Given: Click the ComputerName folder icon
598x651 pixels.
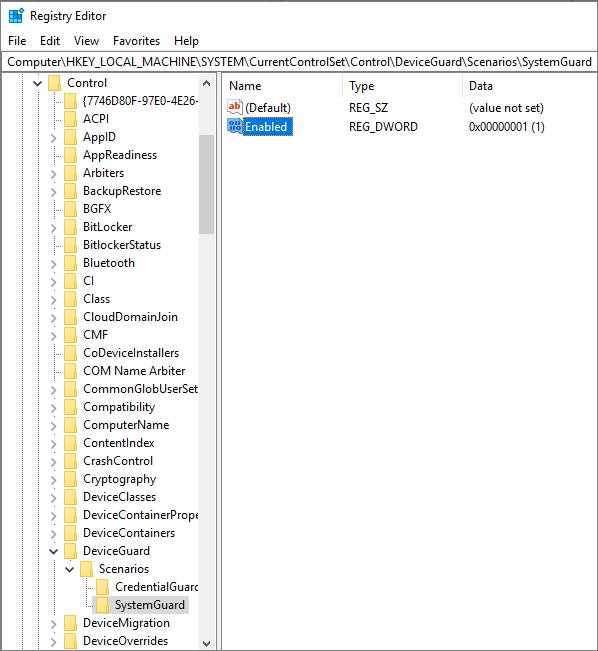Looking at the screenshot, I should tap(70, 425).
